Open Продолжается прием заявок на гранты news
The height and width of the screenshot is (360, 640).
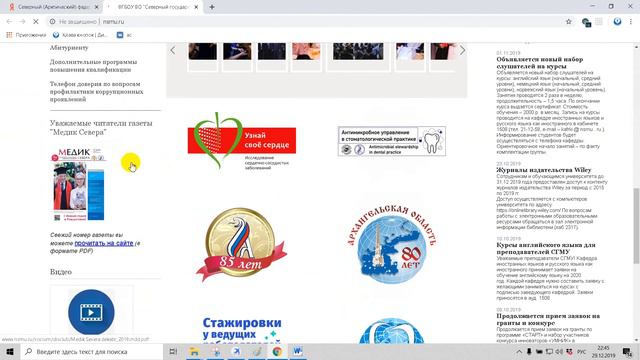[x=548, y=319]
